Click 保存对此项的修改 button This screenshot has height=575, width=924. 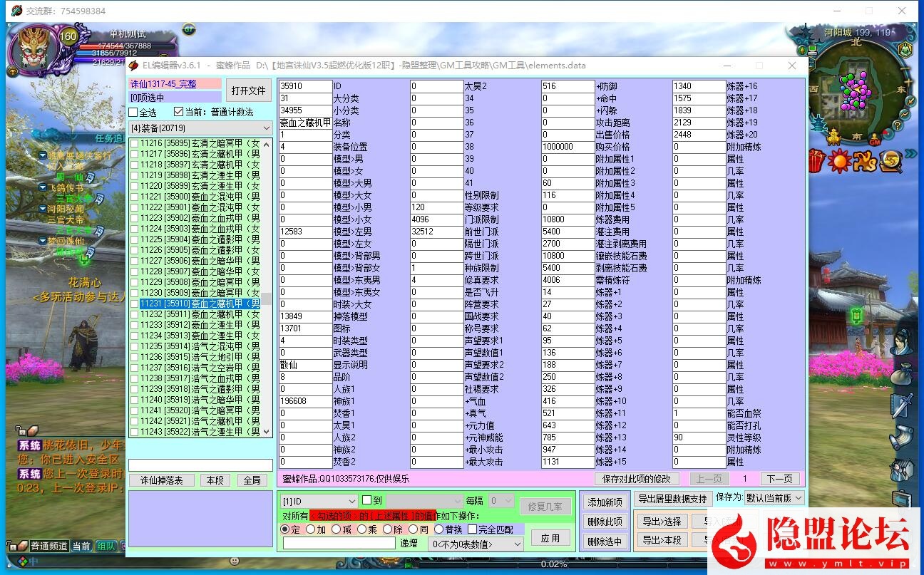[637, 479]
